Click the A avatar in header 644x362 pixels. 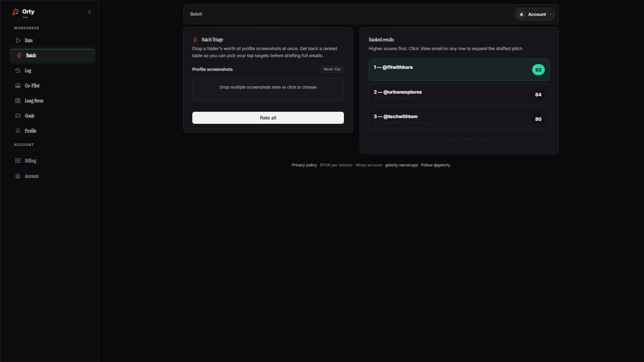pyautogui.click(x=521, y=14)
